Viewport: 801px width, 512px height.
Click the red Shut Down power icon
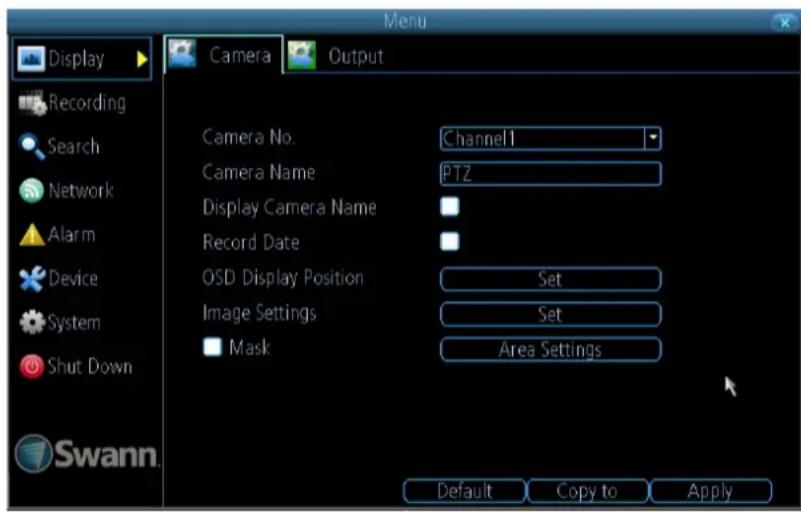32,366
